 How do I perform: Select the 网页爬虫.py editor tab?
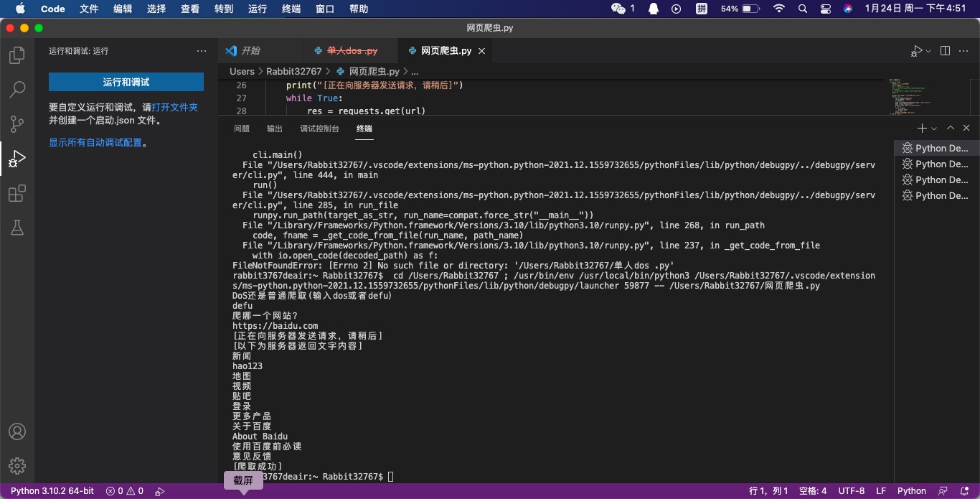click(x=446, y=51)
